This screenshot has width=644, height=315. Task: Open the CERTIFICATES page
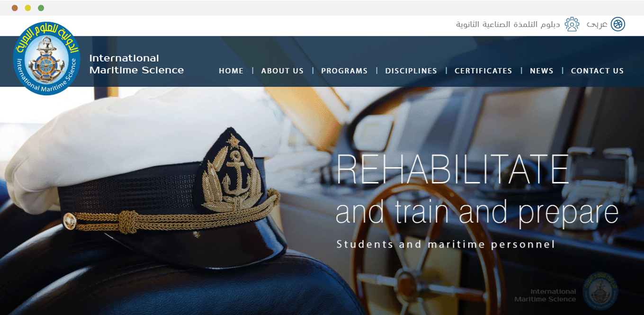pos(483,71)
